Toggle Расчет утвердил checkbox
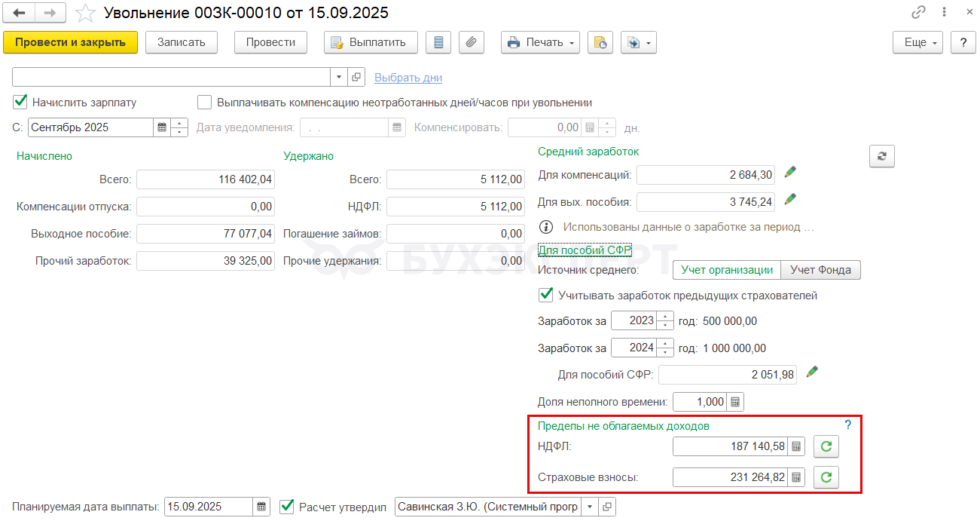 pyautogui.click(x=286, y=507)
